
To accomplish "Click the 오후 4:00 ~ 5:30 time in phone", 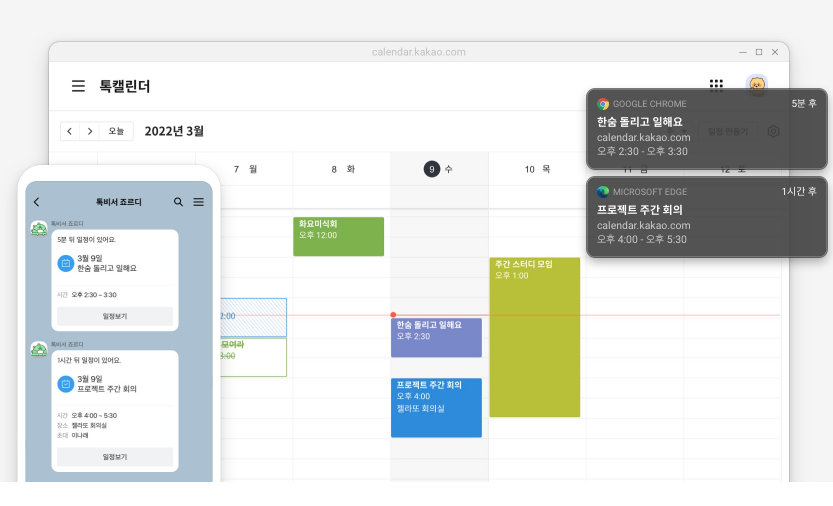I will (x=94, y=416).
